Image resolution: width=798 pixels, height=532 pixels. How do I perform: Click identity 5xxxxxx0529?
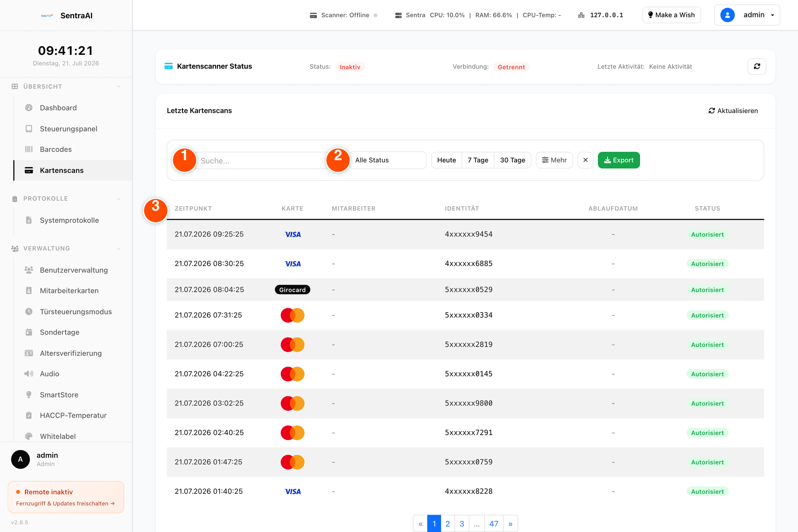tap(468, 290)
